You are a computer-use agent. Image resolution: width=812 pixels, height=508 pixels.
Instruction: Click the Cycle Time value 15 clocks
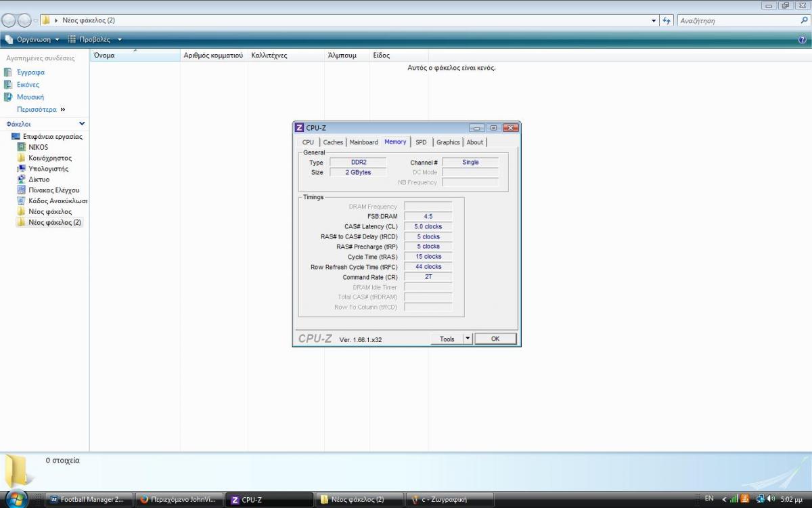pyautogui.click(x=428, y=257)
